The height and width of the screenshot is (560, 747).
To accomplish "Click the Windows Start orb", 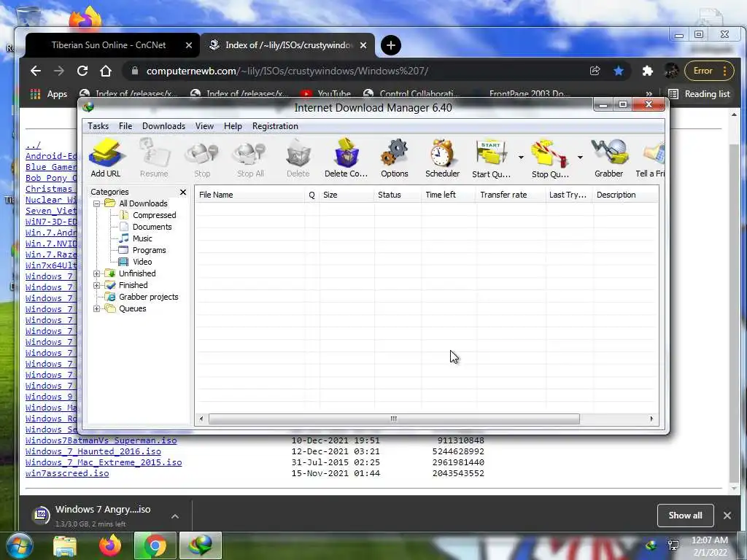I will 20,545.
